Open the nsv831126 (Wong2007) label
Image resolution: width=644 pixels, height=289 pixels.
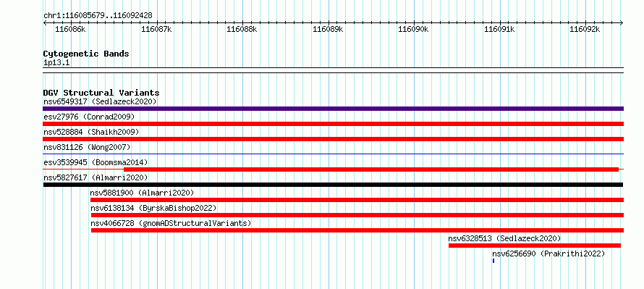pyautogui.click(x=87, y=147)
